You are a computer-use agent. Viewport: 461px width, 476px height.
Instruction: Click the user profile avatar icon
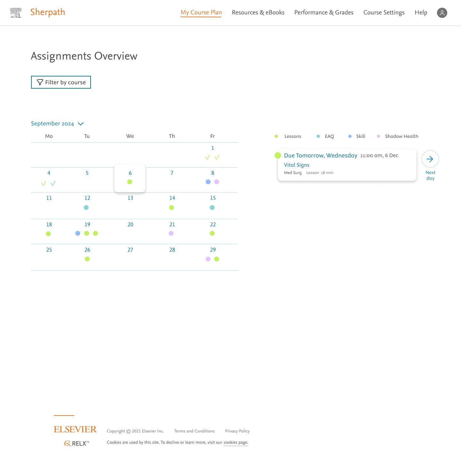coord(442,13)
